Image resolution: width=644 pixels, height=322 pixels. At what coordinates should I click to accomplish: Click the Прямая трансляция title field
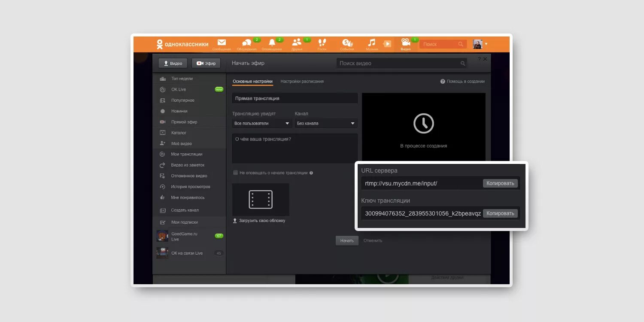[x=295, y=98]
